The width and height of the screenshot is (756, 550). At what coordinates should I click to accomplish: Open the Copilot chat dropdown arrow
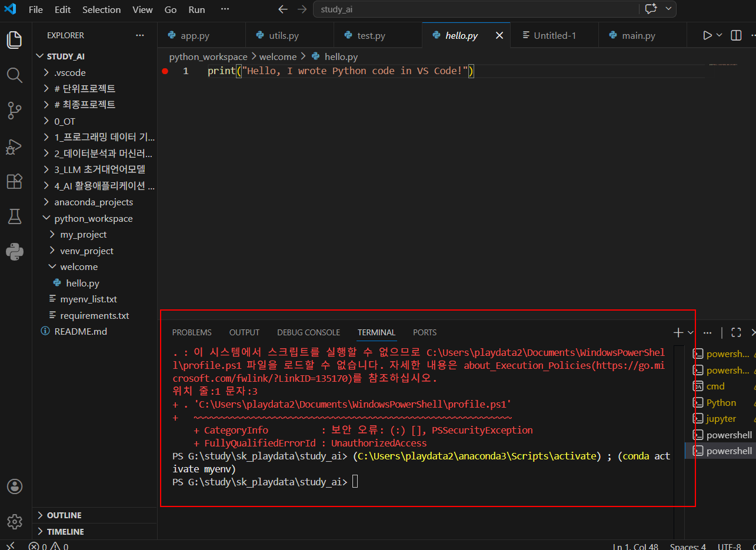(x=668, y=9)
